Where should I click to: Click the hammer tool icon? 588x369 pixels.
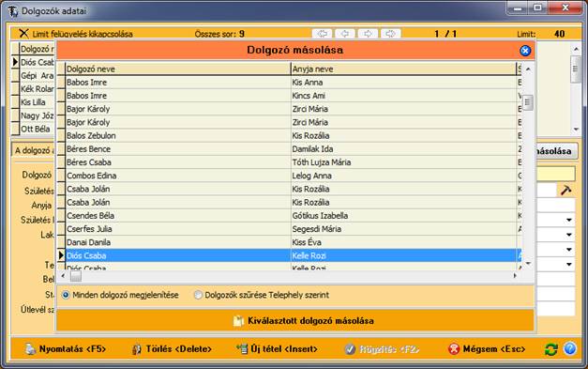pyautogui.click(x=565, y=191)
